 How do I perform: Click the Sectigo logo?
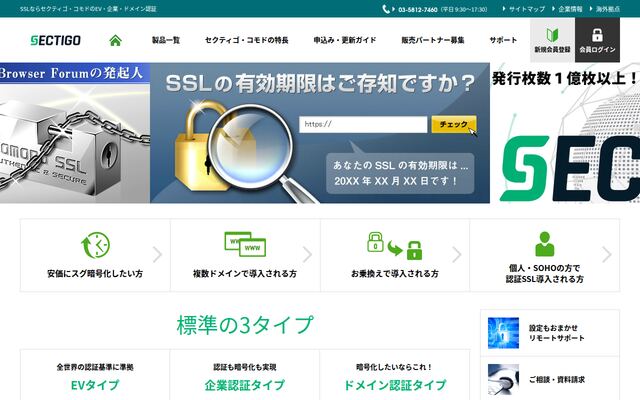(x=56, y=40)
